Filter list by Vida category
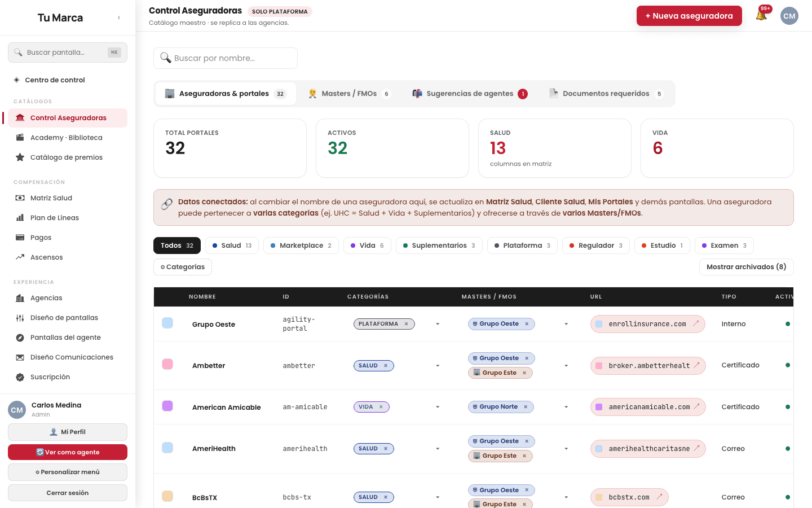The height and width of the screenshot is (508, 812). pyautogui.click(x=367, y=246)
